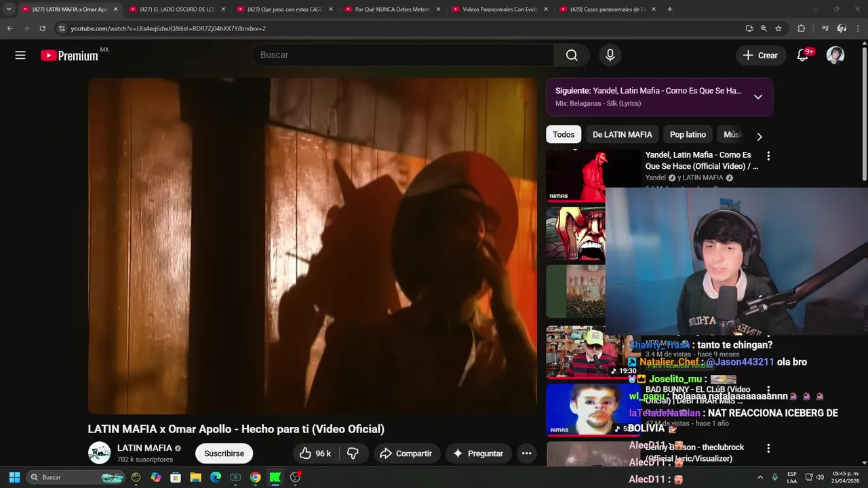868x488 pixels.
Task: Click the address bar URL
Action: click(168, 28)
